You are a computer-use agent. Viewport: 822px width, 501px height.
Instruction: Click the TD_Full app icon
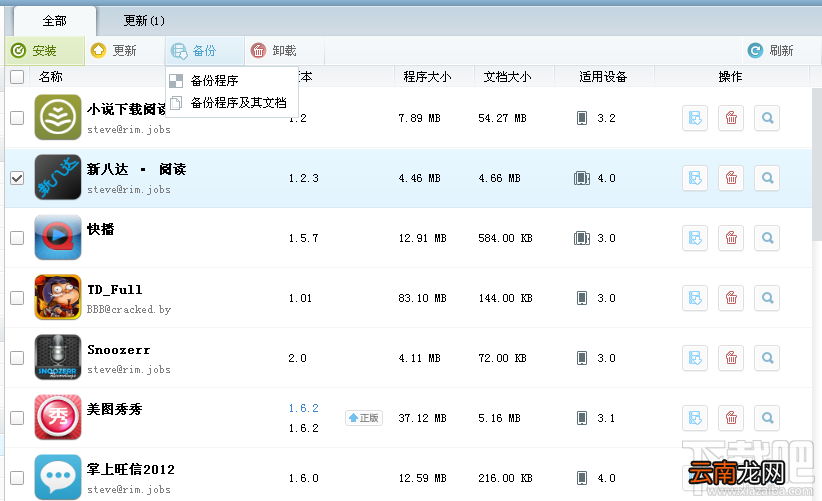point(58,297)
